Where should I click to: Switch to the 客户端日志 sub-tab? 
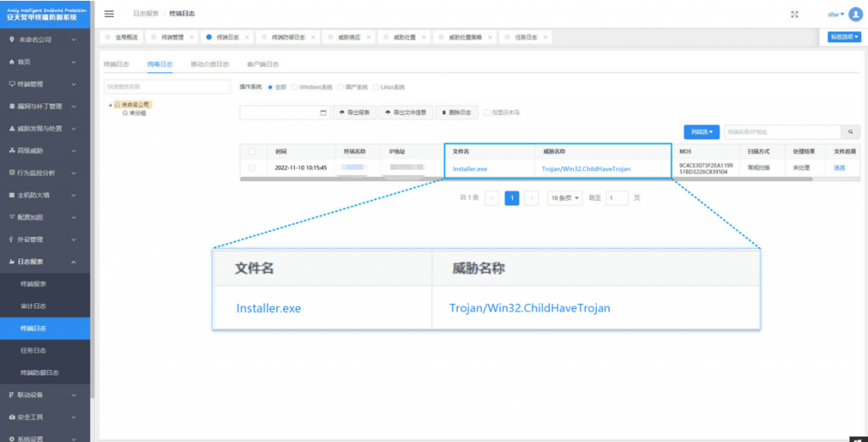pyautogui.click(x=263, y=64)
